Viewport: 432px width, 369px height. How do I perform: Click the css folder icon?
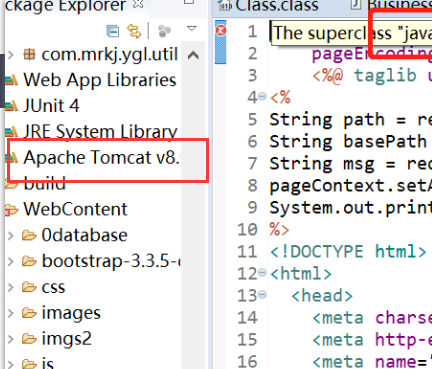29,287
